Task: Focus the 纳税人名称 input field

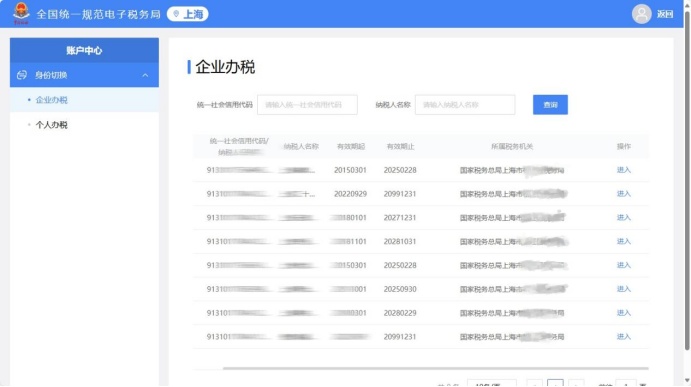Action: (465, 105)
